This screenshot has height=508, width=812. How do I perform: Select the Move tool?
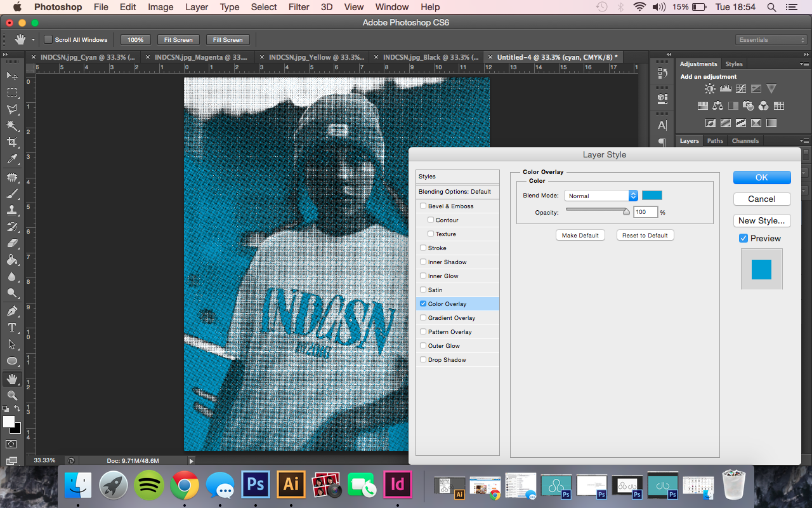pos(12,76)
